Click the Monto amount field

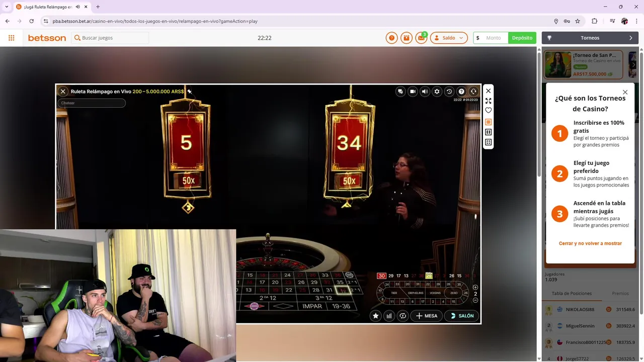point(493,38)
